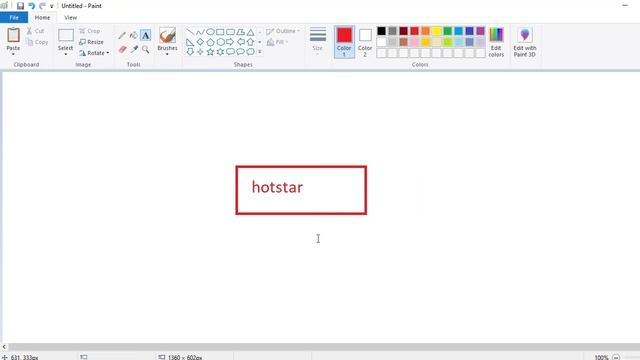This screenshot has height=360, width=640.
Task: Choose the Polygon shape
Action: (x=240, y=32)
